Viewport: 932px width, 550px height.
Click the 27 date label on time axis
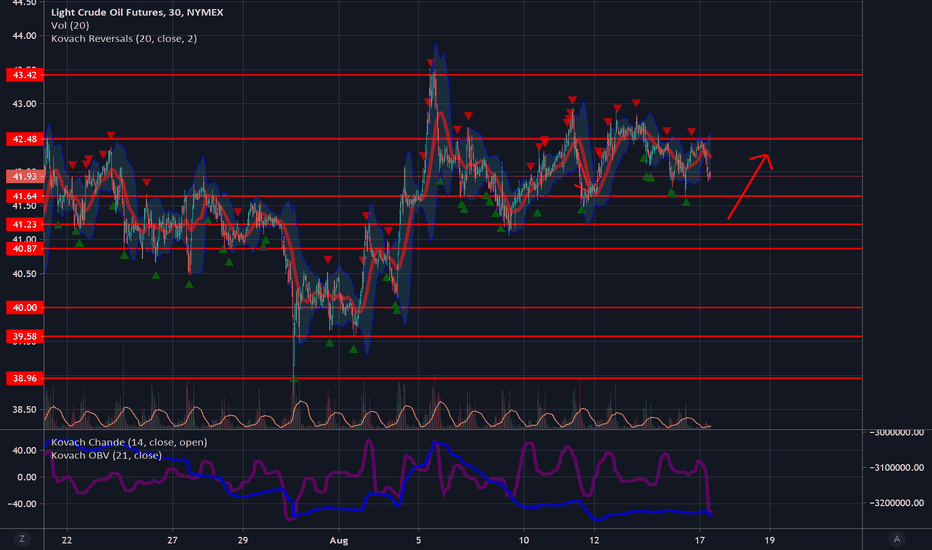coord(172,540)
